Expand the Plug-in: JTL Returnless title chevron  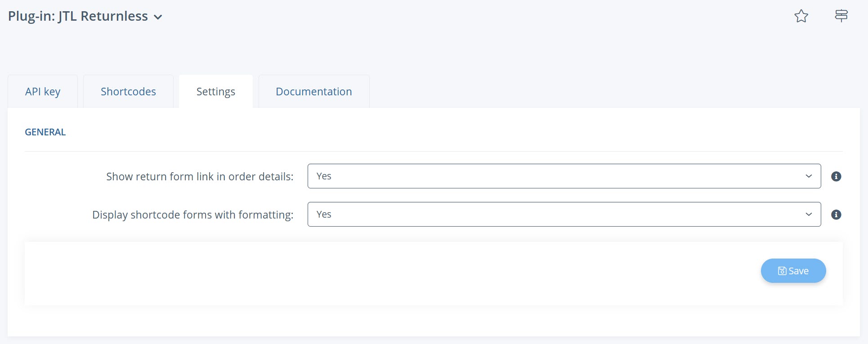(158, 18)
